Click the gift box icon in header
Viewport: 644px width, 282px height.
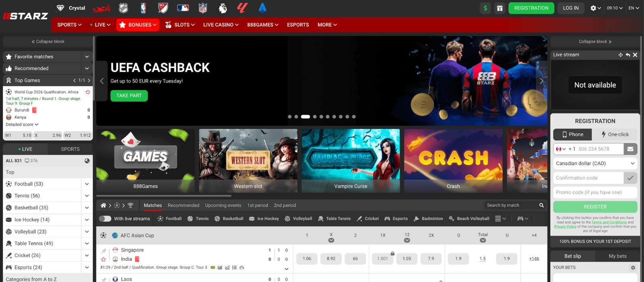[500, 8]
